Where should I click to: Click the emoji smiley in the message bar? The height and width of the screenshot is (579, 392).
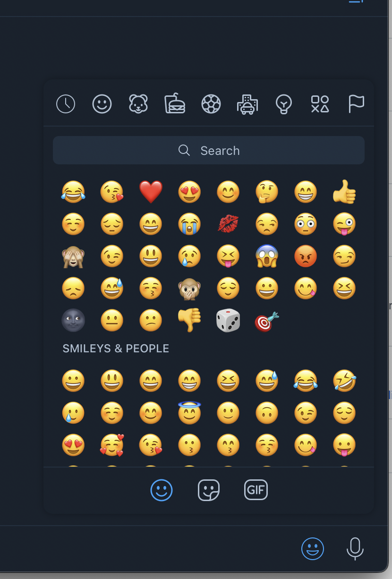[x=313, y=549]
